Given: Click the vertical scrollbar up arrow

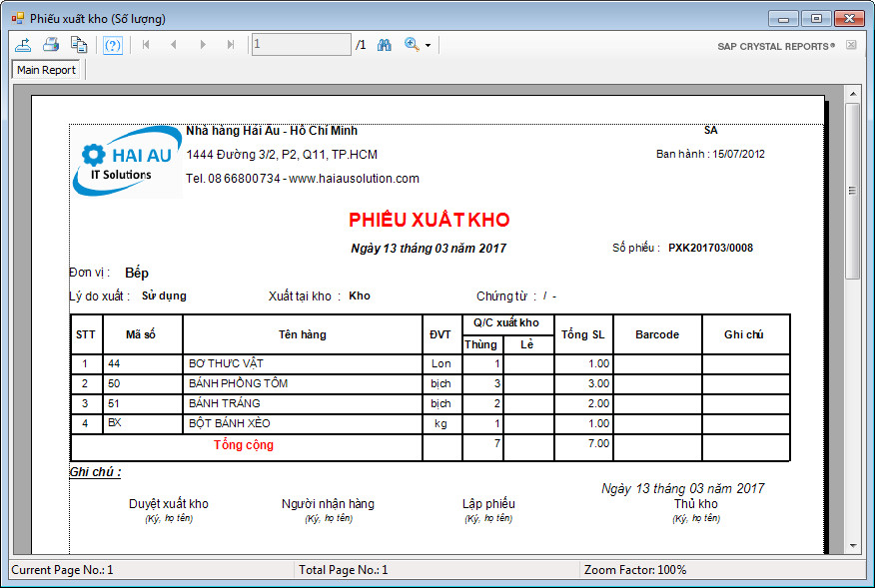Looking at the screenshot, I should 852,94.
